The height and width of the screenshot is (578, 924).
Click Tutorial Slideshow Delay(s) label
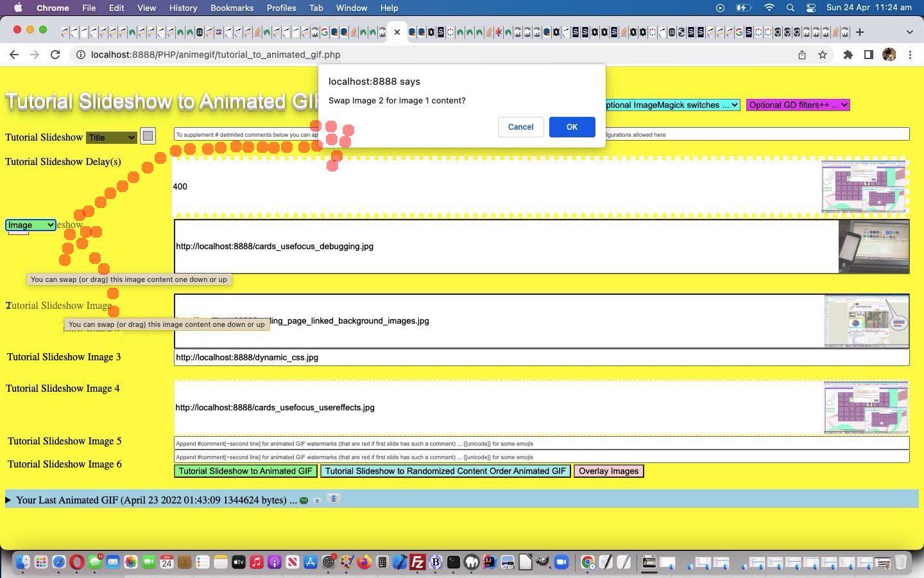point(63,162)
